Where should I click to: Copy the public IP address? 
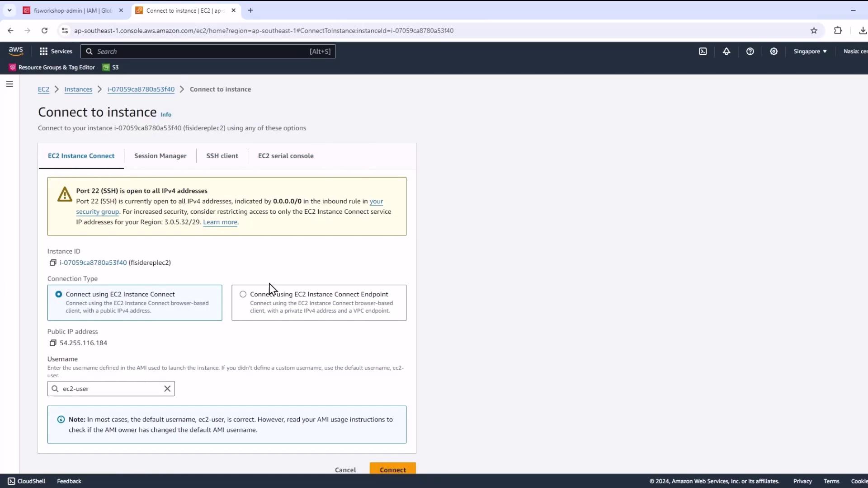[x=53, y=343]
